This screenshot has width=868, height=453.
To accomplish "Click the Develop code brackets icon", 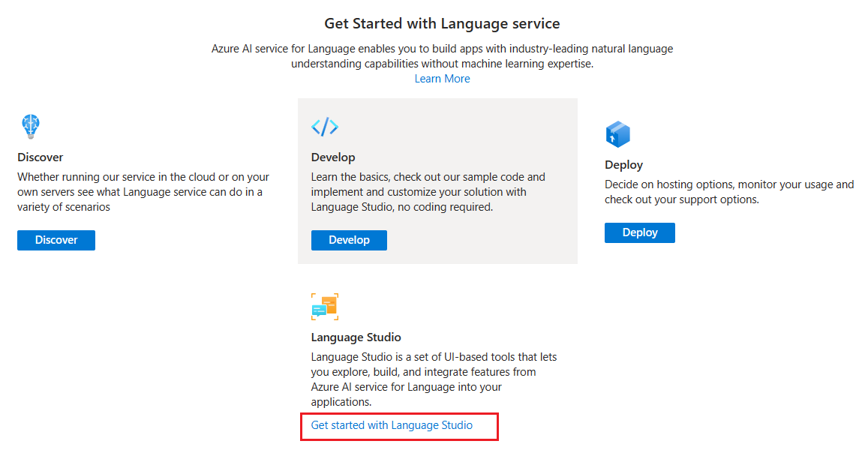I will (325, 126).
